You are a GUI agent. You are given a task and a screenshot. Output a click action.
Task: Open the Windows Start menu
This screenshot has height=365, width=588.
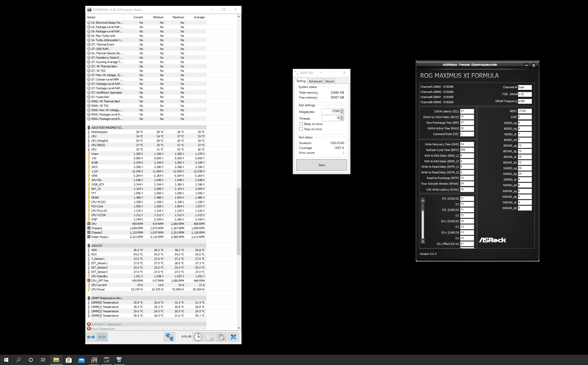click(x=6, y=360)
